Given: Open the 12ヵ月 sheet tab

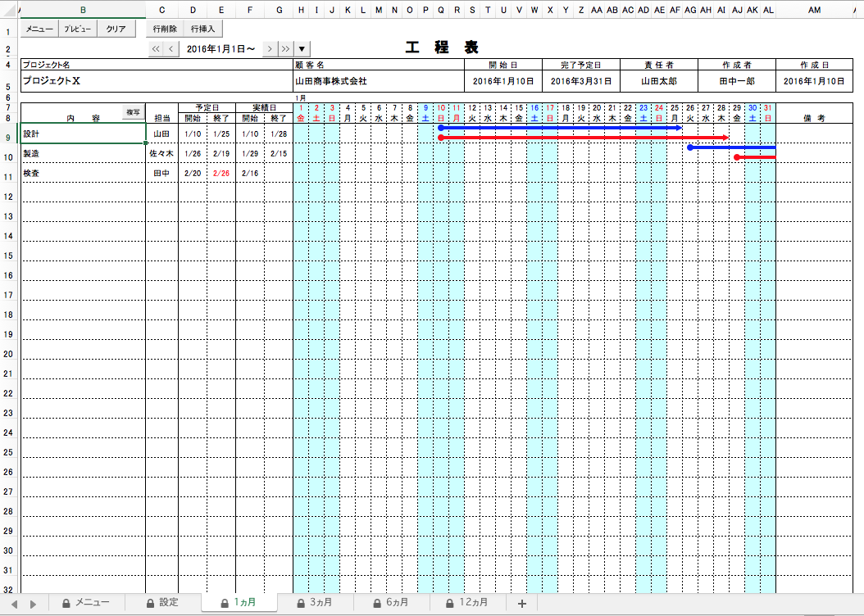Looking at the screenshot, I should point(468,603).
